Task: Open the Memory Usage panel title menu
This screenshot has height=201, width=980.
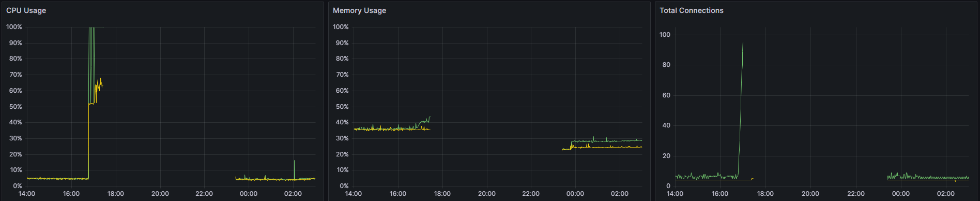Action: click(359, 10)
